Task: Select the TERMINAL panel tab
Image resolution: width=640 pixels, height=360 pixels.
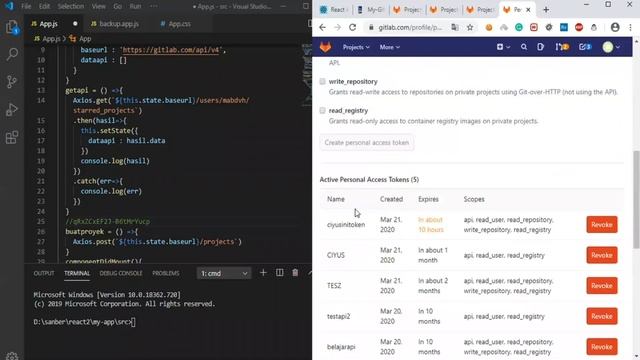Action: tap(77, 273)
